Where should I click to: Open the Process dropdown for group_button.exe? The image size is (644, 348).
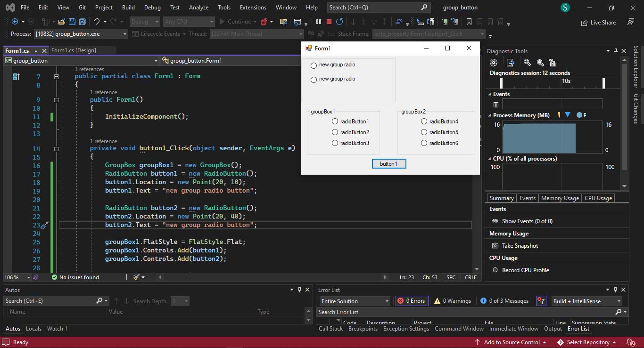click(125, 34)
